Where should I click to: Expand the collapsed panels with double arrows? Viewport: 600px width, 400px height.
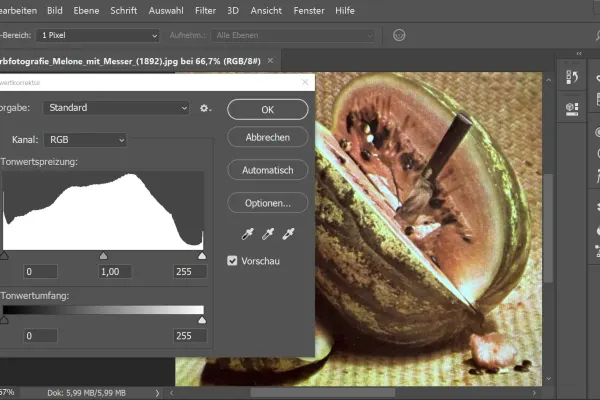(579, 54)
